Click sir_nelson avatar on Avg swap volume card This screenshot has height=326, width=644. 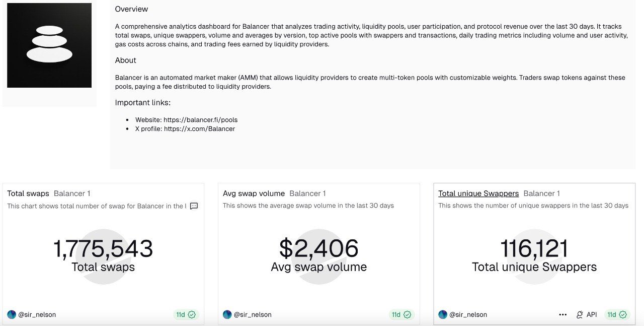pyautogui.click(x=227, y=314)
